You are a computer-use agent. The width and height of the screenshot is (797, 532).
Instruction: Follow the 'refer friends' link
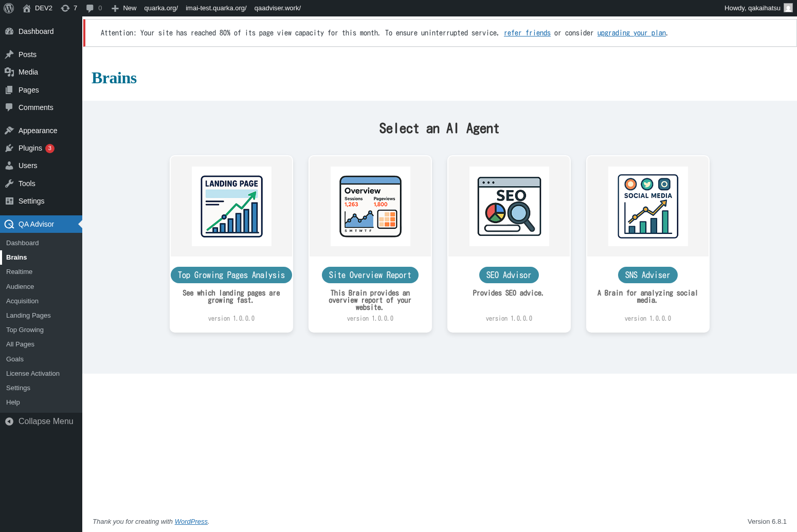tap(527, 33)
